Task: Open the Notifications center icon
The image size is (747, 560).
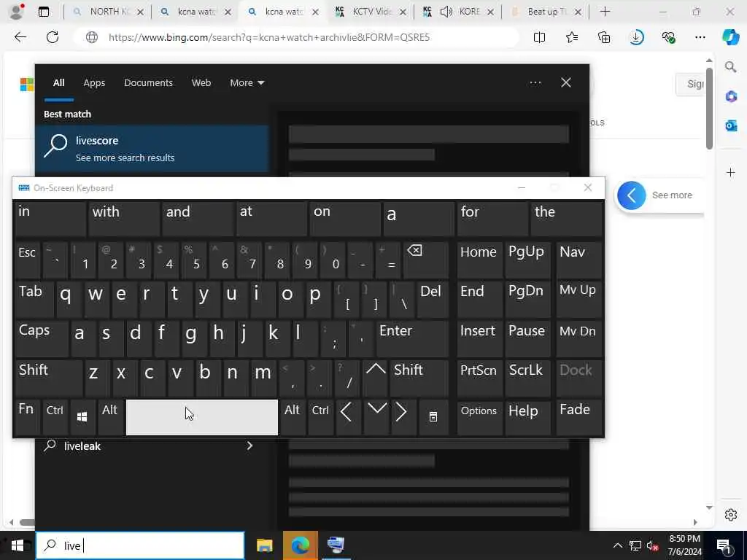Action: click(724, 545)
